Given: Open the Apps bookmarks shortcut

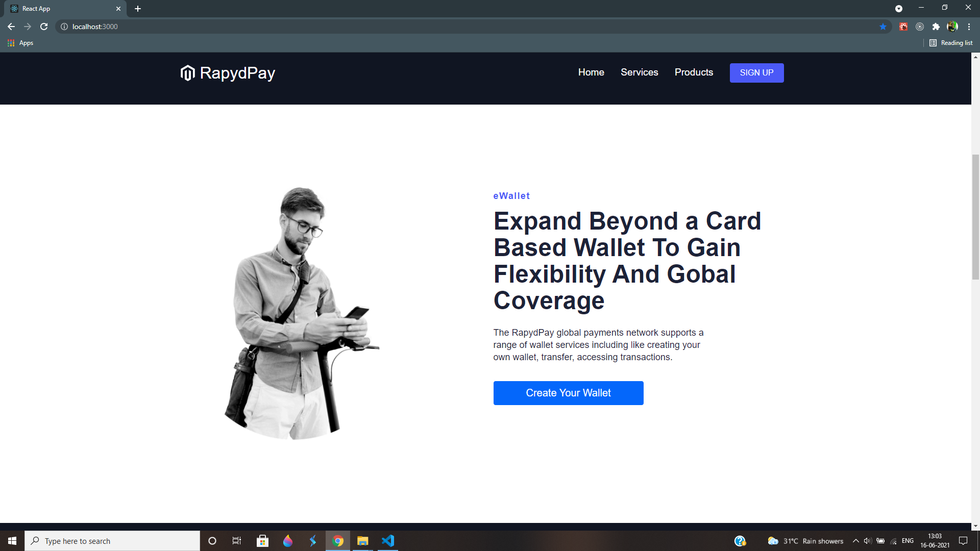Looking at the screenshot, I should pos(21,43).
